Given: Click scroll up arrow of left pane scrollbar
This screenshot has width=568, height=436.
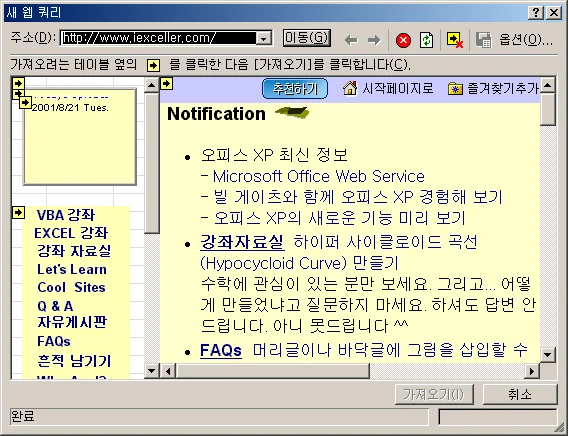Looking at the screenshot, I should (x=151, y=85).
